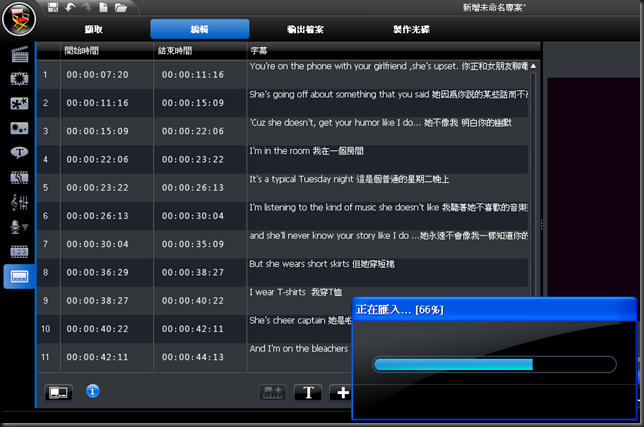Click the subtitle list vertical scrollbar track

coord(533,185)
